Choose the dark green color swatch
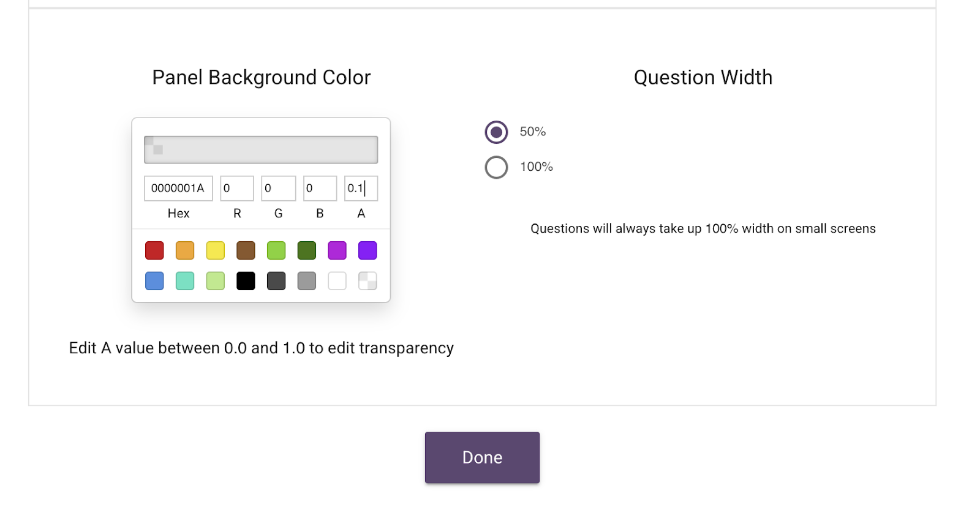The width and height of the screenshot is (980, 529). click(307, 250)
